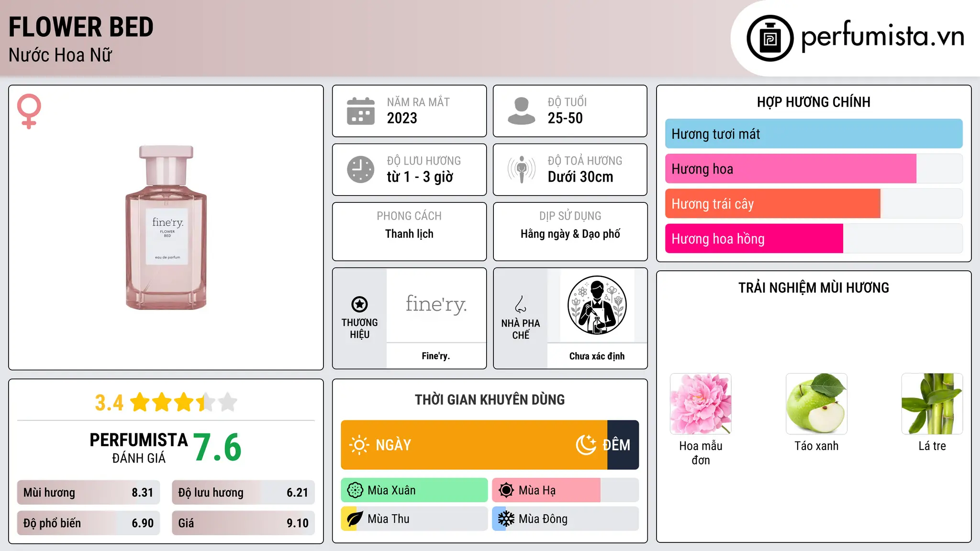This screenshot has height=551, width=980.
Task: Click the Phong cách label
Action: click(x=409, y=216)
